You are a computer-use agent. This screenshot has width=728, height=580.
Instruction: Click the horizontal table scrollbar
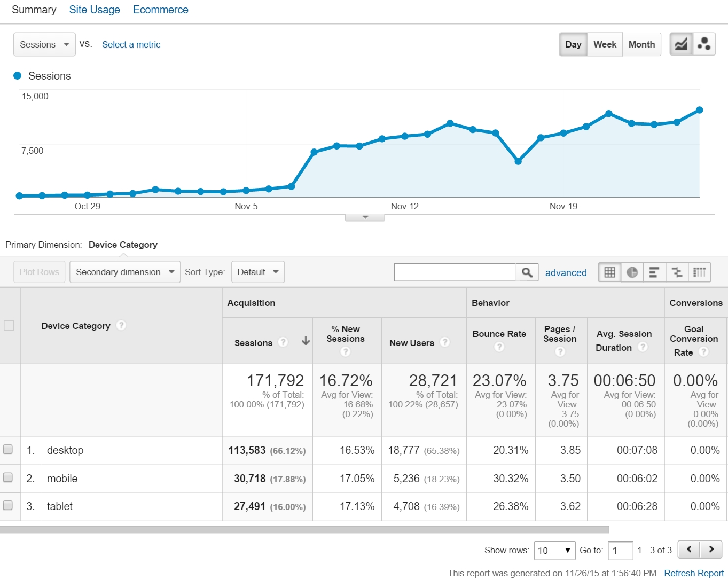point(304,529)
